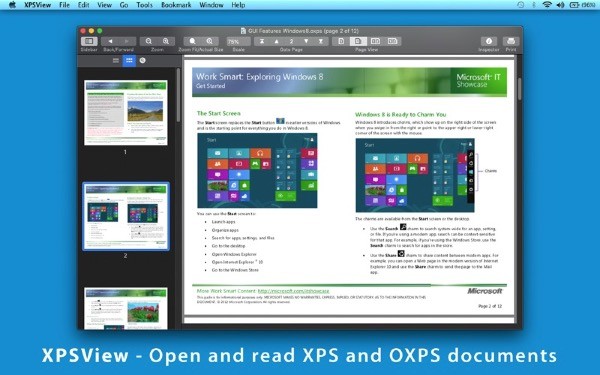
Task: Open the Help menu
Action: coord(238,5)
